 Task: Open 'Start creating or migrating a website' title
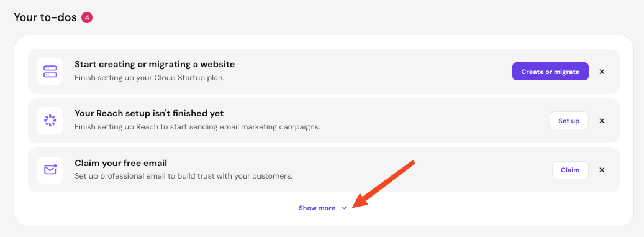(155, 65)
